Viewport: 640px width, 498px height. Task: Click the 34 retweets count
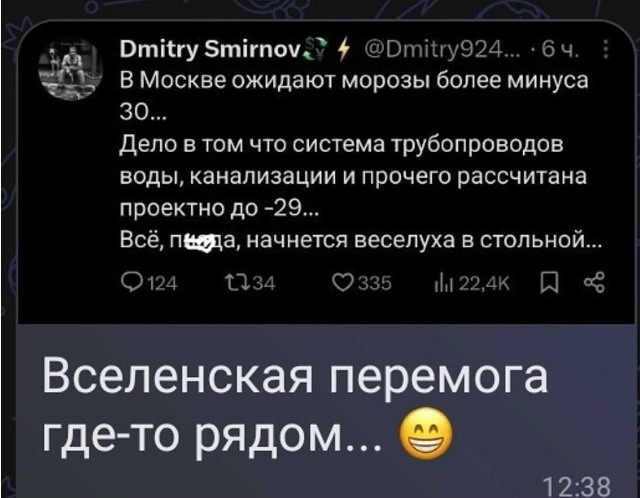coord(264,283)
